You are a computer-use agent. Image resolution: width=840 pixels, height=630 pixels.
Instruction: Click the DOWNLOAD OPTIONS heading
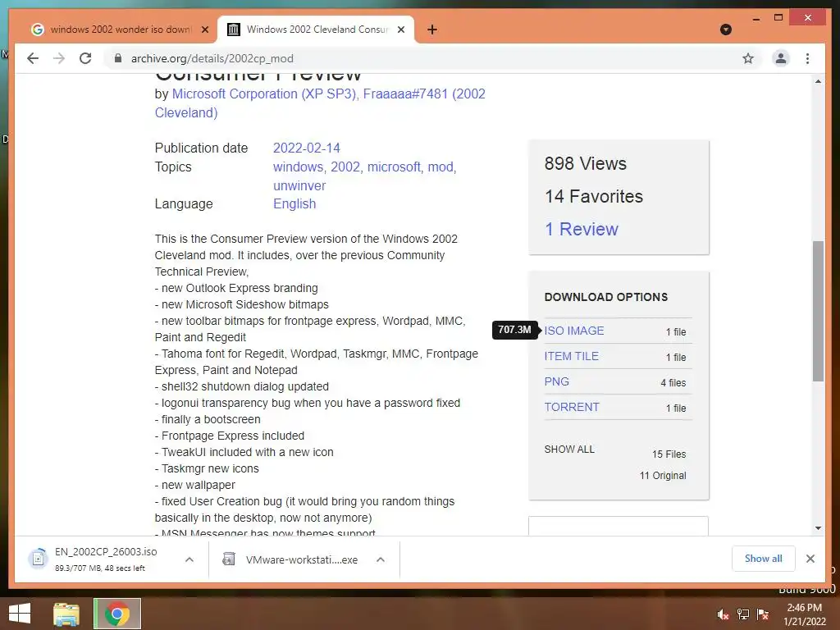tap(606, 297)
